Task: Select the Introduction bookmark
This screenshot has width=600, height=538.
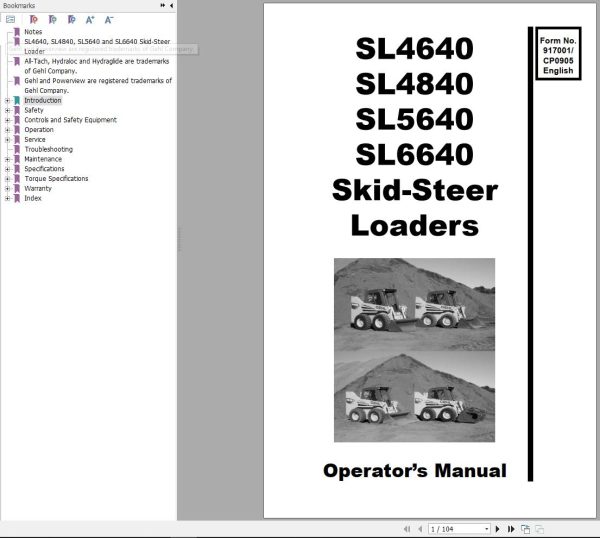Action: pos(42,100)
